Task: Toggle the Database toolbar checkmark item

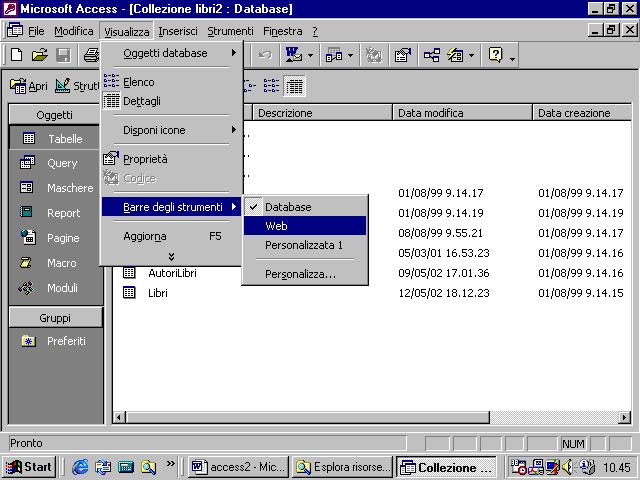Action: (305, 207)
